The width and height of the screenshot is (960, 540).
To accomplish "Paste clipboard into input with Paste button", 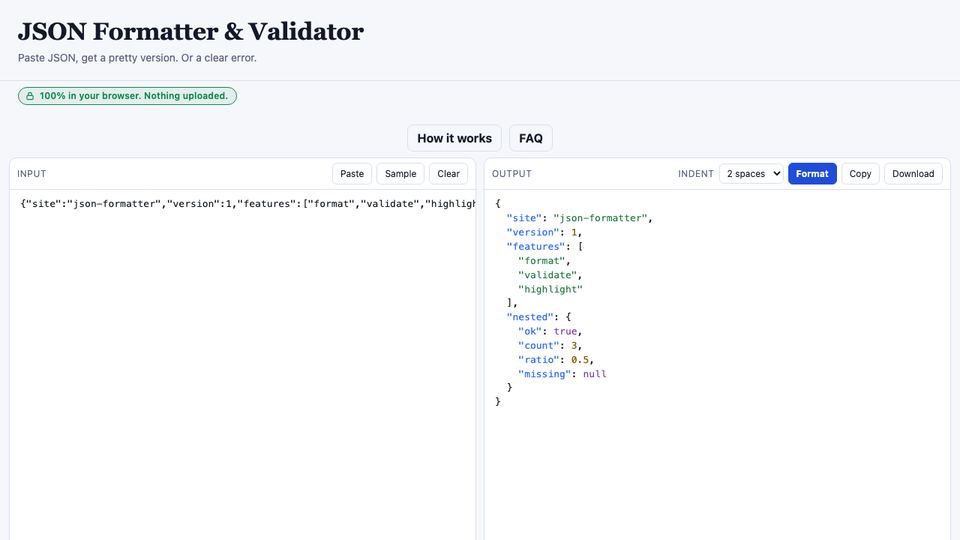I will click(x=352, y=174).
